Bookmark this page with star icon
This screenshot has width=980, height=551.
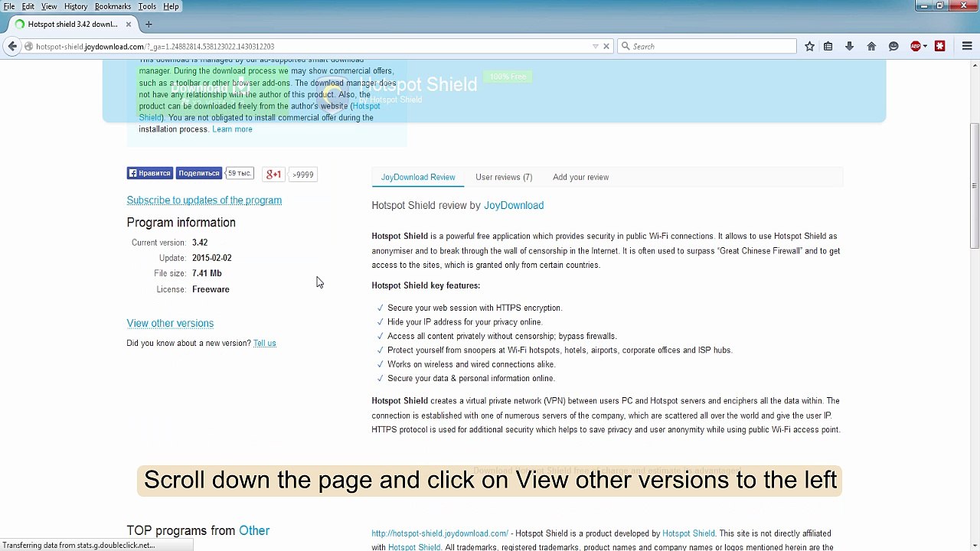[x=809, y=47]
